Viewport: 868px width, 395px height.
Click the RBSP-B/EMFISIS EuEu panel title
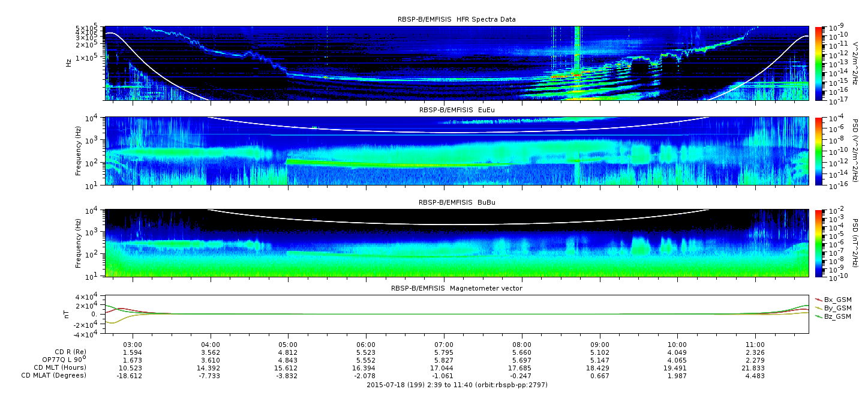pyautogui.click(x=456, y=110)
